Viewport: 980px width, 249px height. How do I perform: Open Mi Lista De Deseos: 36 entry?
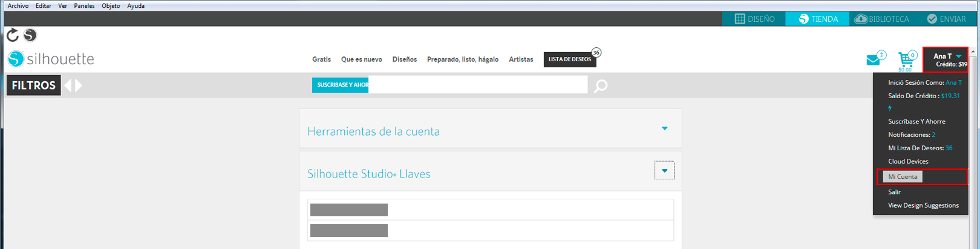[x=920, y=148]
